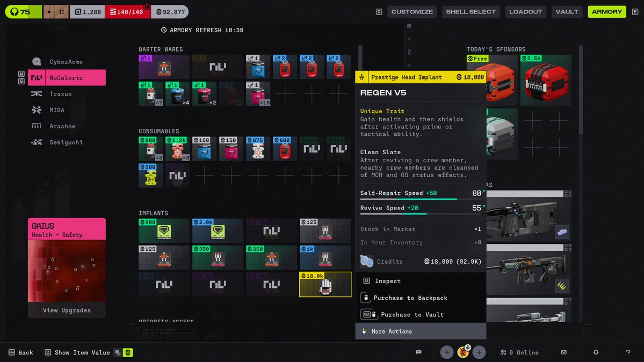Click the Back button

(20, 352)
